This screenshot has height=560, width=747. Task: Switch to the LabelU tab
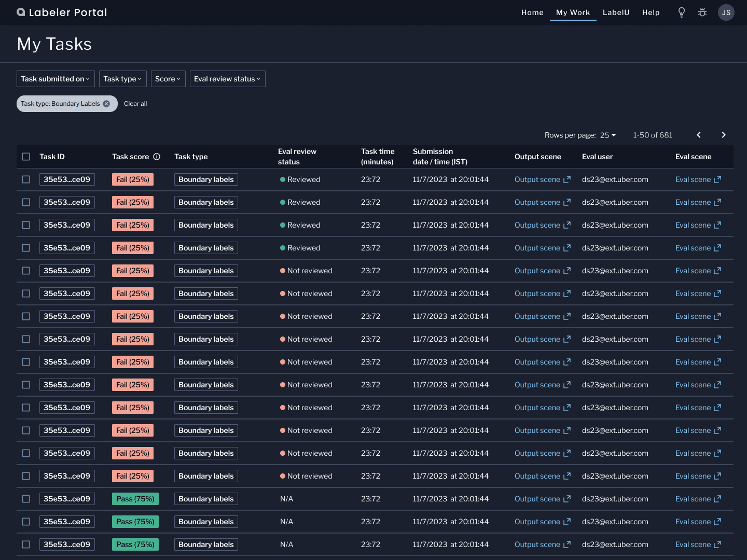coord(616,12)
